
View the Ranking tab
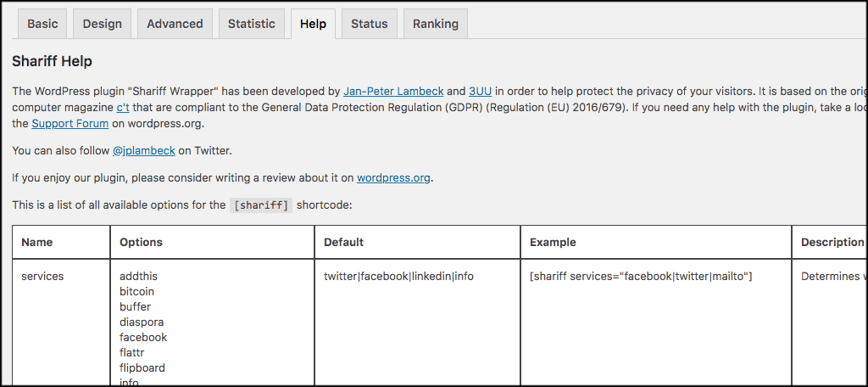[436, 24]
